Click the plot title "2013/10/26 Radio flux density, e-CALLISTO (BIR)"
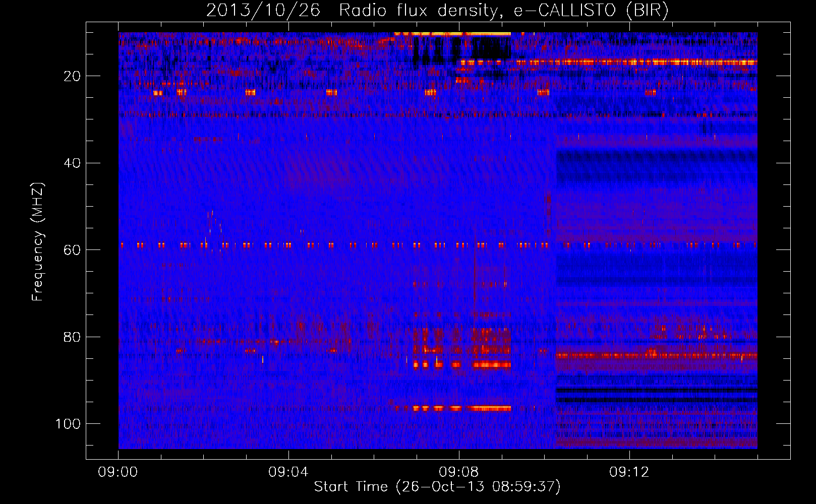The image size is (816, 504). (437, 10)
